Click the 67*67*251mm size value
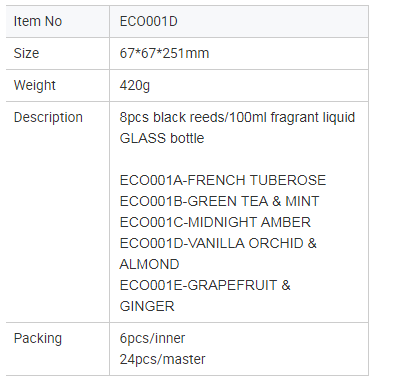Screen dimensions: 405x381 click(164, 53)
